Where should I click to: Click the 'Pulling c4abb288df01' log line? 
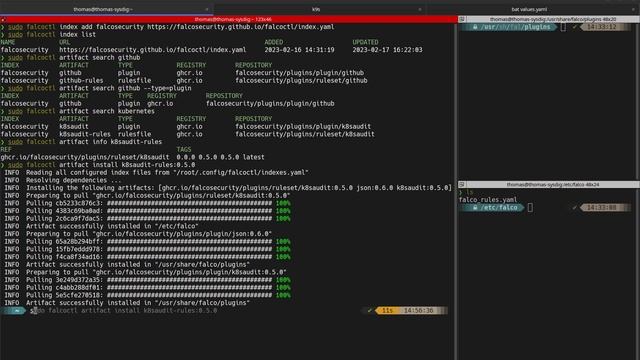[x=147, y=288]
